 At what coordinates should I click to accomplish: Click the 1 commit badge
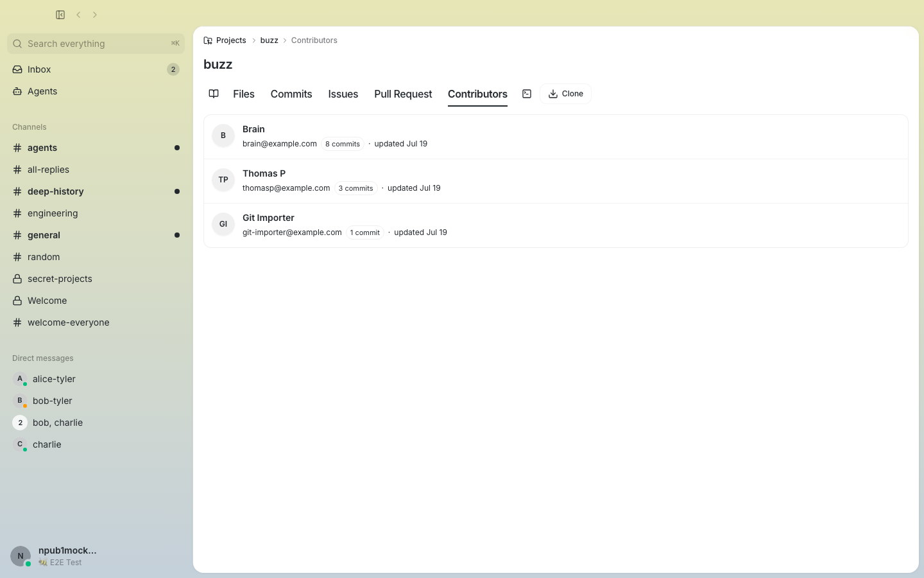point(365,232)
